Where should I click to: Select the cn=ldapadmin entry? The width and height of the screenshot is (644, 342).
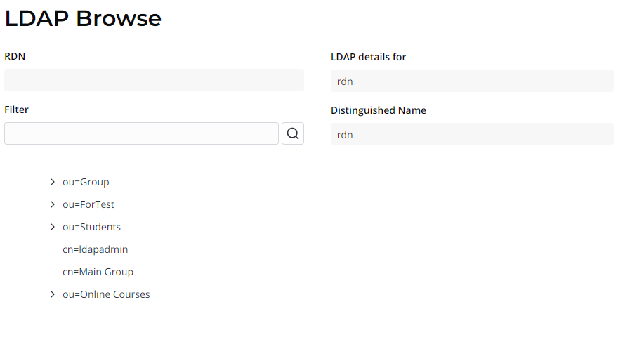(95, 249)
